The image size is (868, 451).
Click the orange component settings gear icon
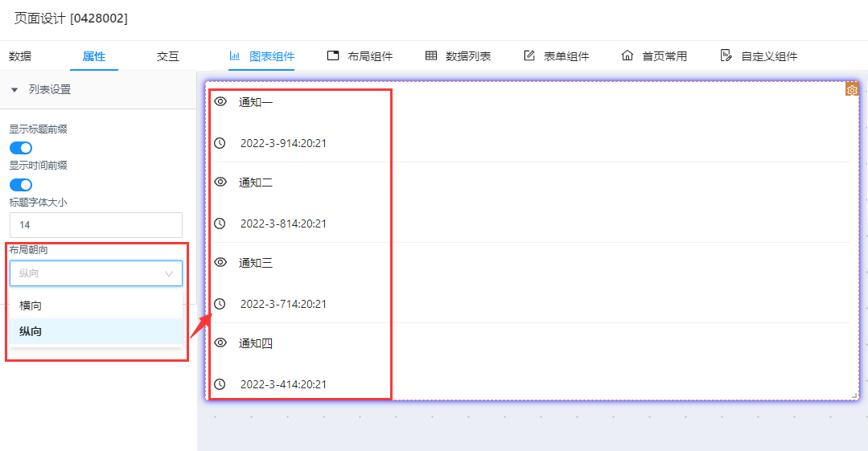coord(852,89)
